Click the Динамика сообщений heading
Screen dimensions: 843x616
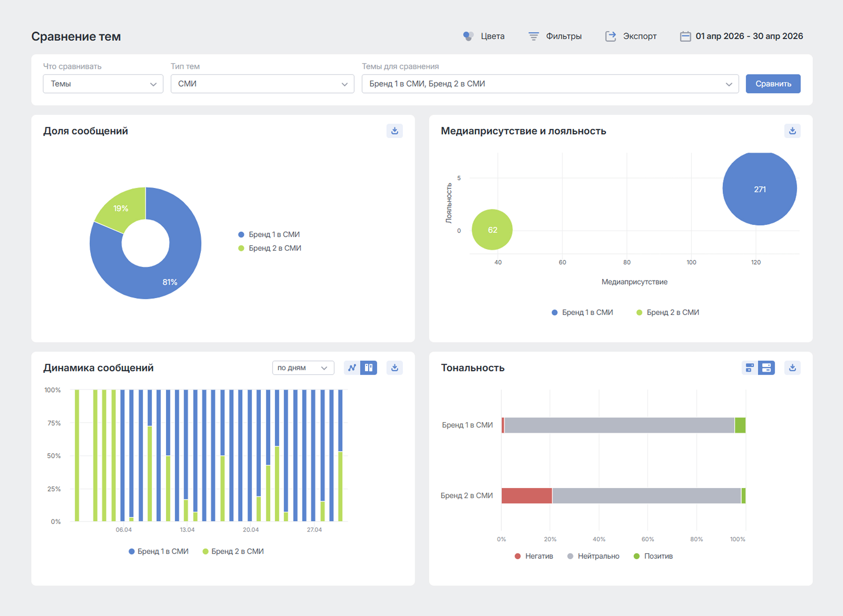pyautogui.click(x=98, y=368)
